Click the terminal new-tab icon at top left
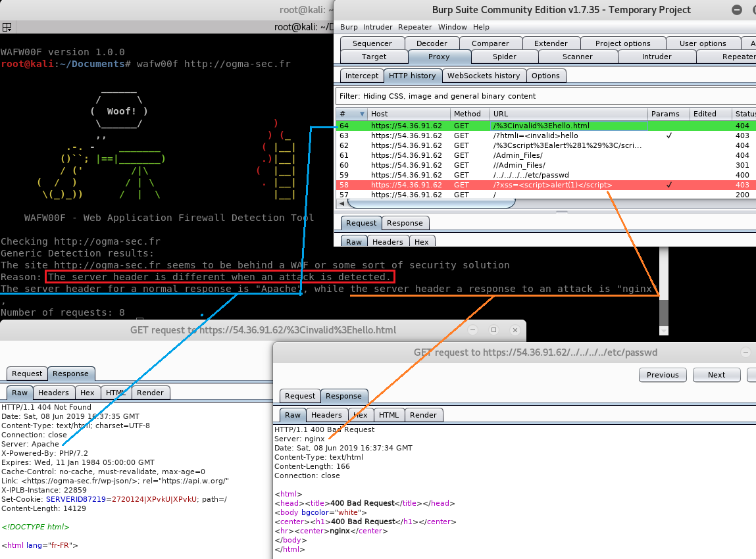 (x=7, y=27)
